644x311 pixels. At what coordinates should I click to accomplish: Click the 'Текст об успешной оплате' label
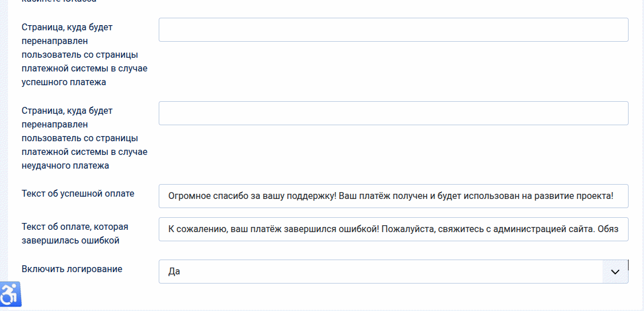tap(78, 193)
